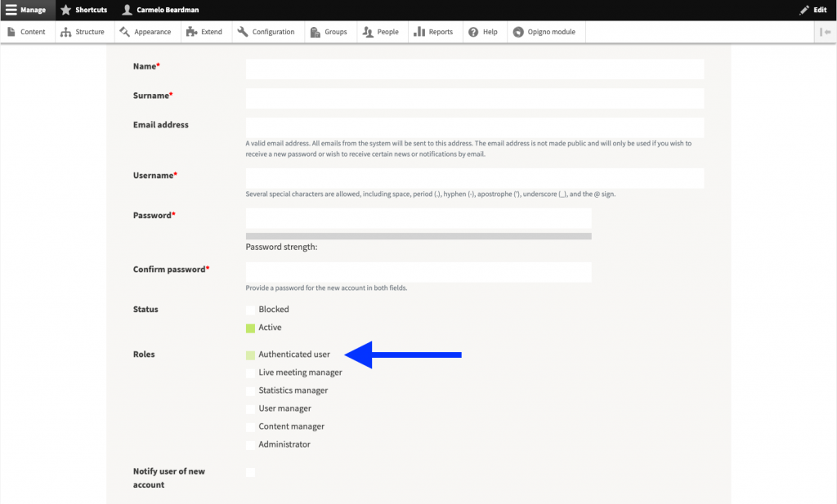Screen dimensions: 837x504
Task: Open the Carmelo Beardman account link
Action: (x=168, y=10)
